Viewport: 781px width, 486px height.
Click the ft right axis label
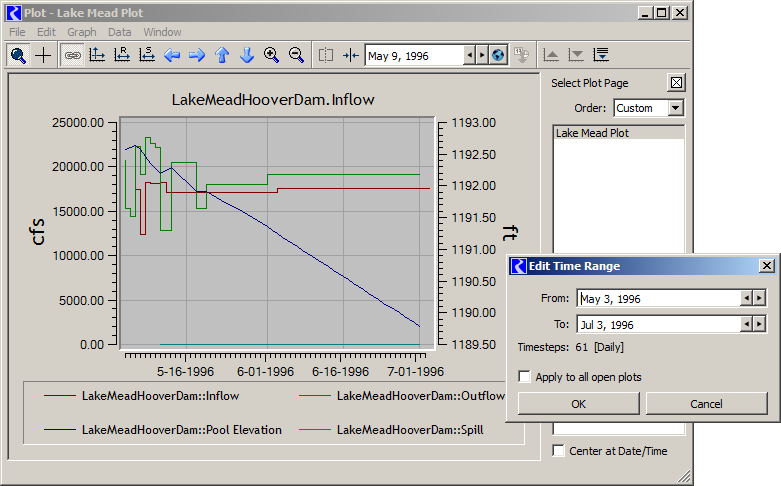(x=510, y=233)
